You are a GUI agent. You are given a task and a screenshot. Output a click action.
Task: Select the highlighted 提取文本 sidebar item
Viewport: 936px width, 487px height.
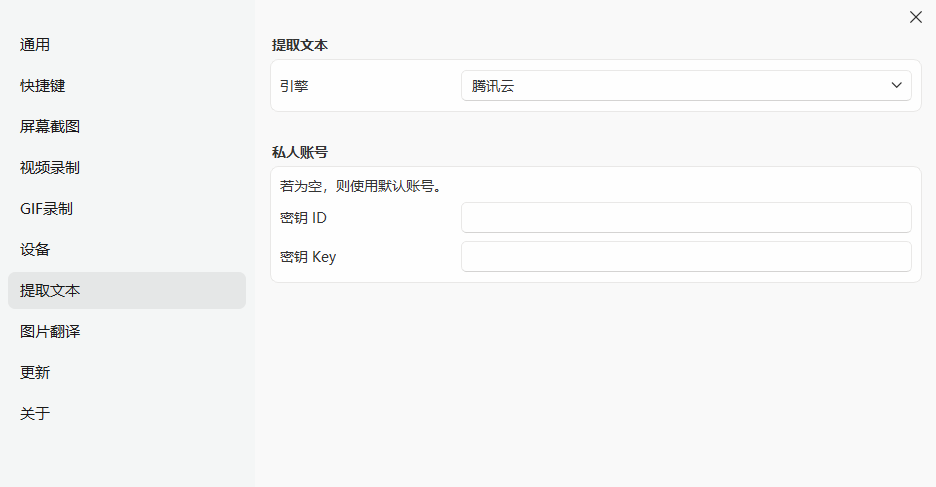(50, 291)
